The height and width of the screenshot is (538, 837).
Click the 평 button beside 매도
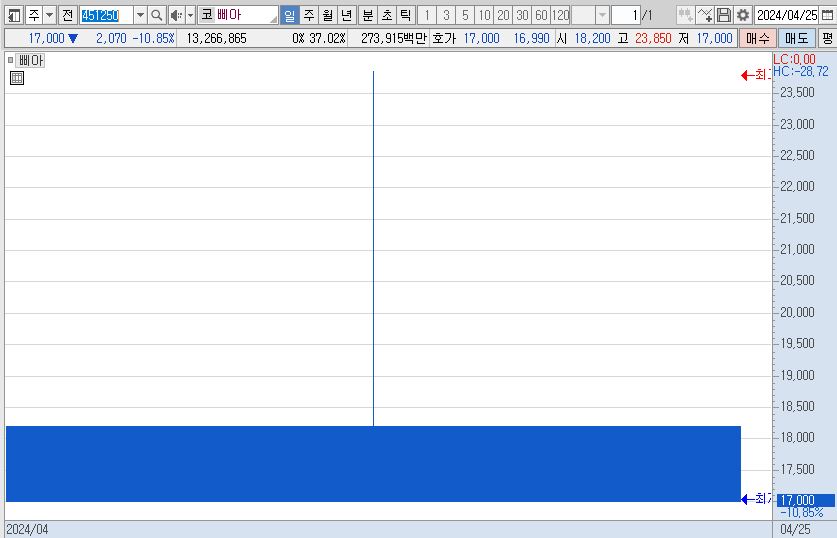(x=827, y=38)
